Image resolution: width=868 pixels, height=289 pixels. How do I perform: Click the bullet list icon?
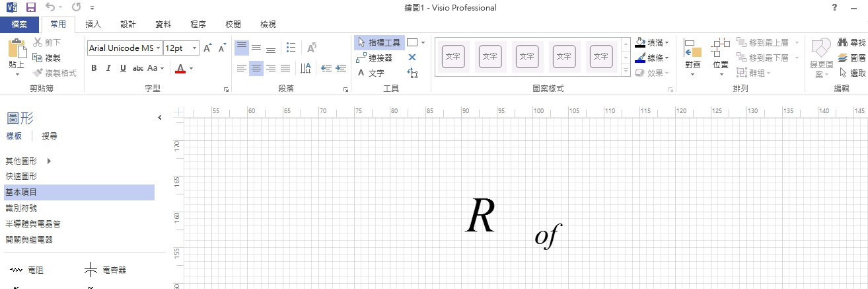(x=291, y=48)
